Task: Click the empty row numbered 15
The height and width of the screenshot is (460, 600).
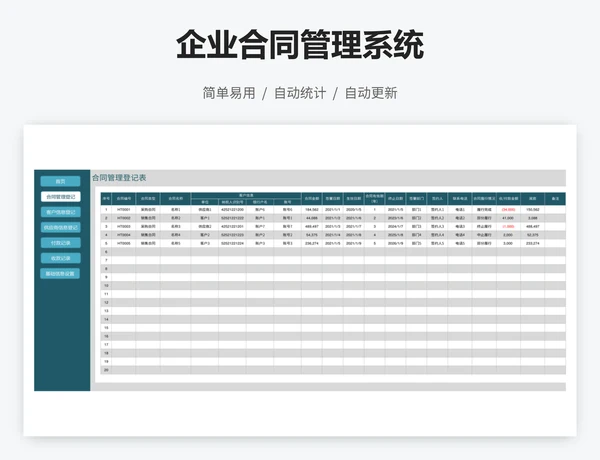Action: pyautogui.click(x=333, y=328)
